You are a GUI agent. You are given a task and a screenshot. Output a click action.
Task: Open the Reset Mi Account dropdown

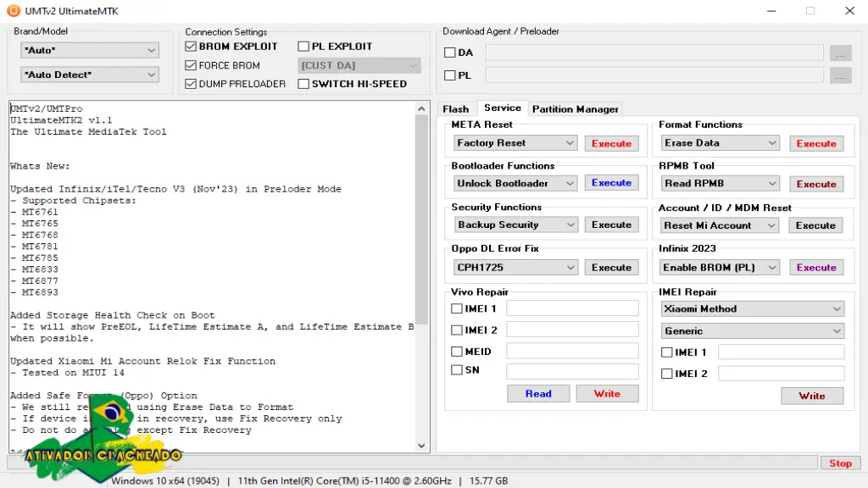click(720, 225)
